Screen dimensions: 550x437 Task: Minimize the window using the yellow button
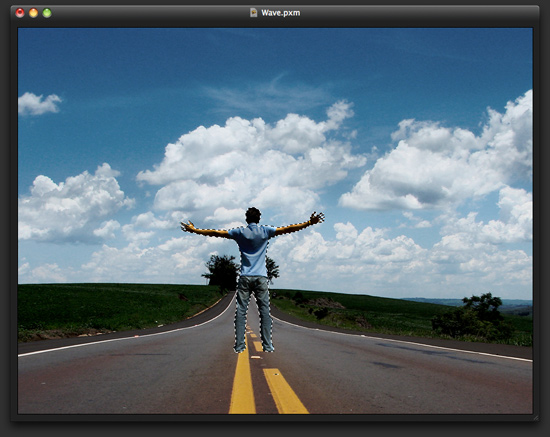point(33,13)
